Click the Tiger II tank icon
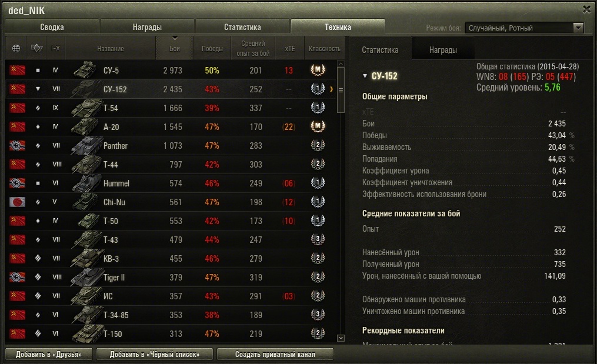The width and height of the screenshot is (597, 364). coord(86,277)
